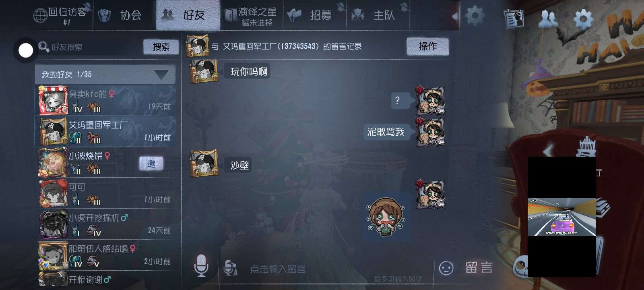Collapse the tab bar with left arrow
This screenshot has height=290, width=644.
tap(455, 16)
